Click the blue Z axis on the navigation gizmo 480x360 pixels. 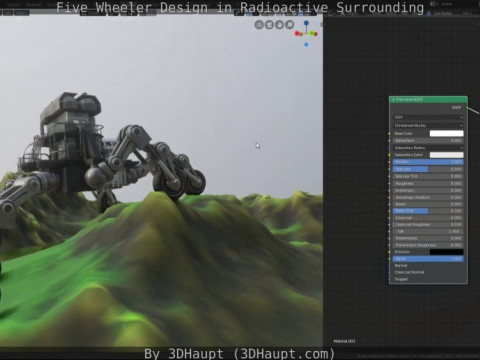[x=306, y=23]
